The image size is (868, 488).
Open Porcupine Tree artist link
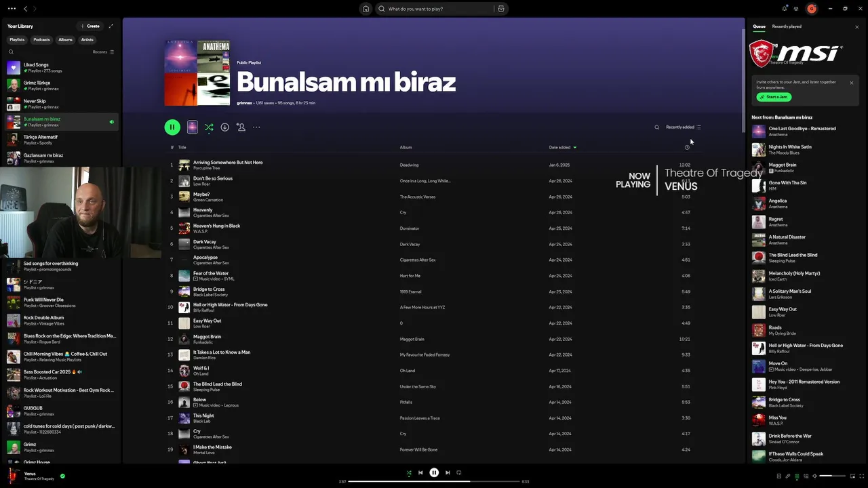(x=206, y=168)
